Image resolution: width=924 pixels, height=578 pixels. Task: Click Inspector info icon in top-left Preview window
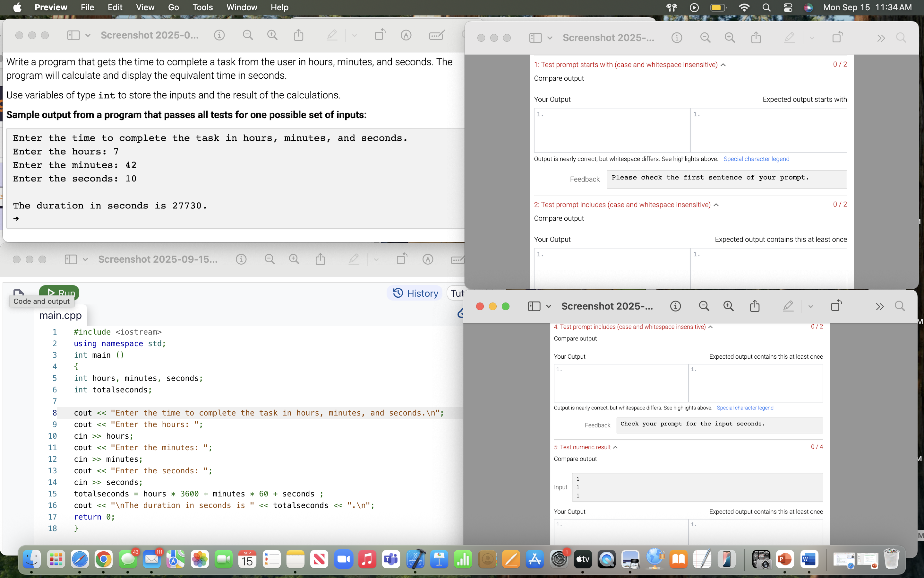[x=219, y=35]
